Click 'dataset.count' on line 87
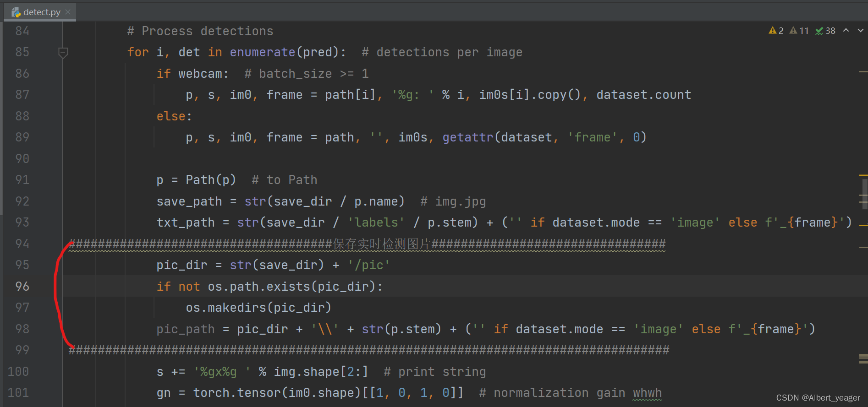This screenshot has width=868, height=407. click(643, 95)
